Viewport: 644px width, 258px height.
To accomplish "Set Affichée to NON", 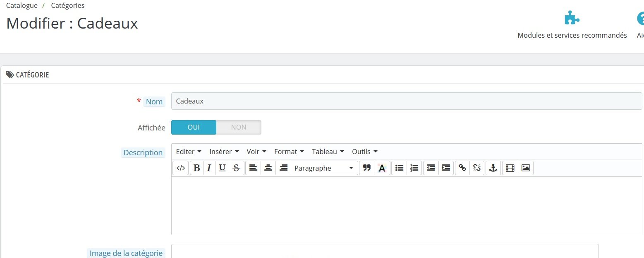I will tap(239, 127).
